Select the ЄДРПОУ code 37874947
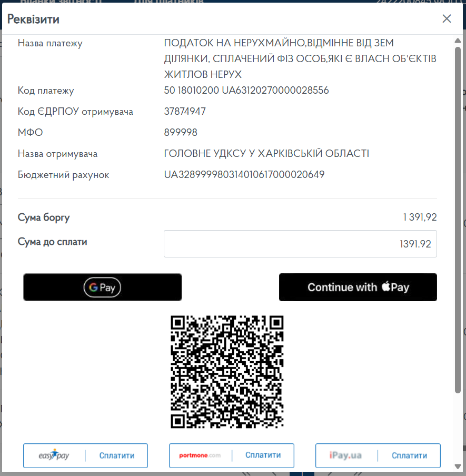Screen dimensions: 466x476 pos(185,112)
